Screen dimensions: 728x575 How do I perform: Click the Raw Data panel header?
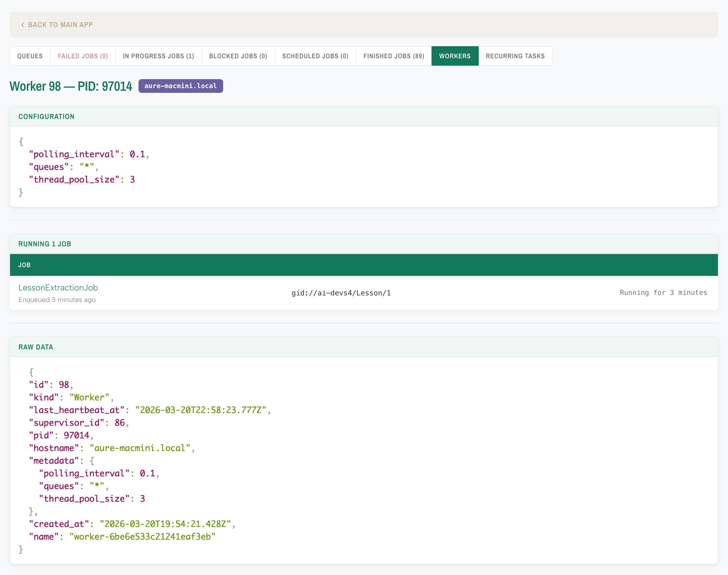point(36,347)
